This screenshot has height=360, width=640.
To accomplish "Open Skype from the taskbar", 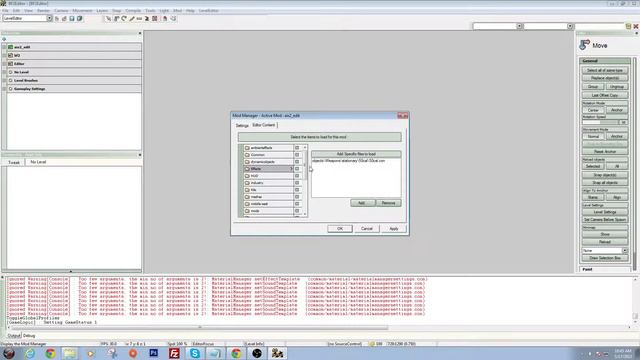I will [x=195, y=353].
